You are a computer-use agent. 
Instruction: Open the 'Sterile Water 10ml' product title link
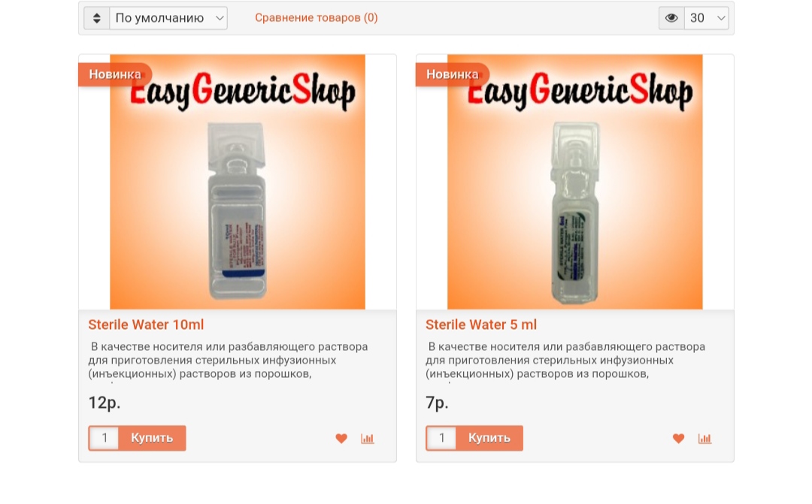click(146, 324)
